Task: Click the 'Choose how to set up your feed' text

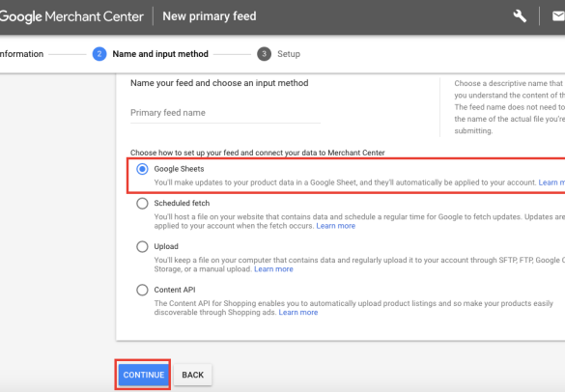Action: pyautogui.click(x=257, y=153)
